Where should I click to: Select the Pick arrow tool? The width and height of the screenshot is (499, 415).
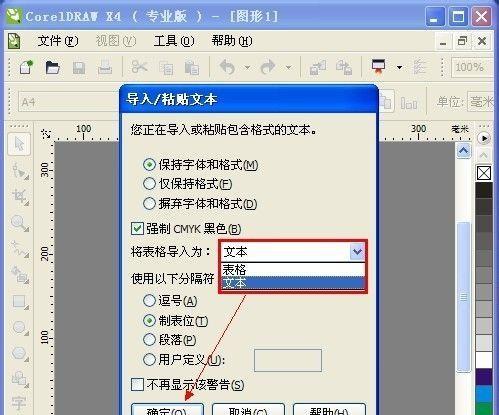19,144
